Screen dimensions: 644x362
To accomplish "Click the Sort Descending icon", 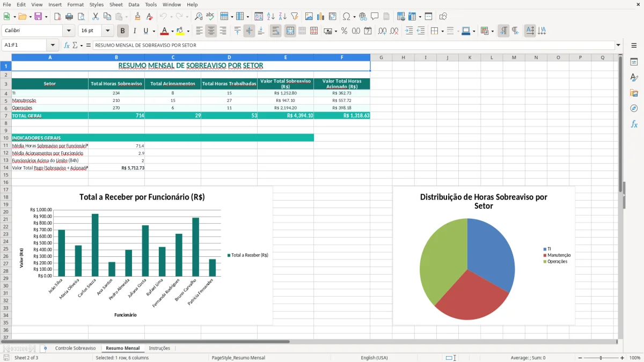I will click(283, 17).
